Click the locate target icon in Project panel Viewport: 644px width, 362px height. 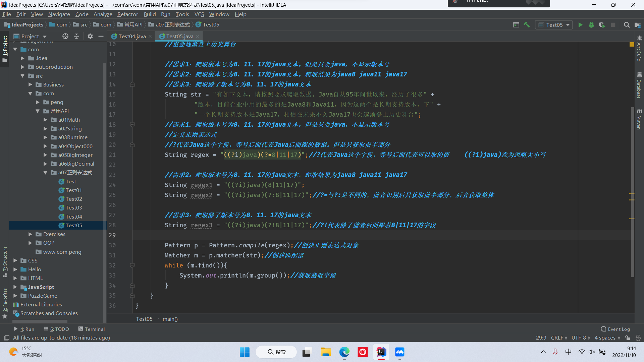pos(65,36)
